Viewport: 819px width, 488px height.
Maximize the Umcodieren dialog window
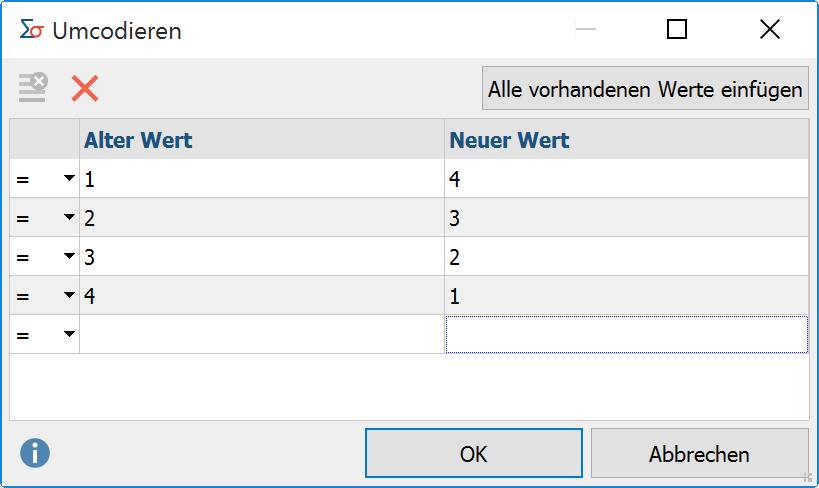(x=677, y=30)
